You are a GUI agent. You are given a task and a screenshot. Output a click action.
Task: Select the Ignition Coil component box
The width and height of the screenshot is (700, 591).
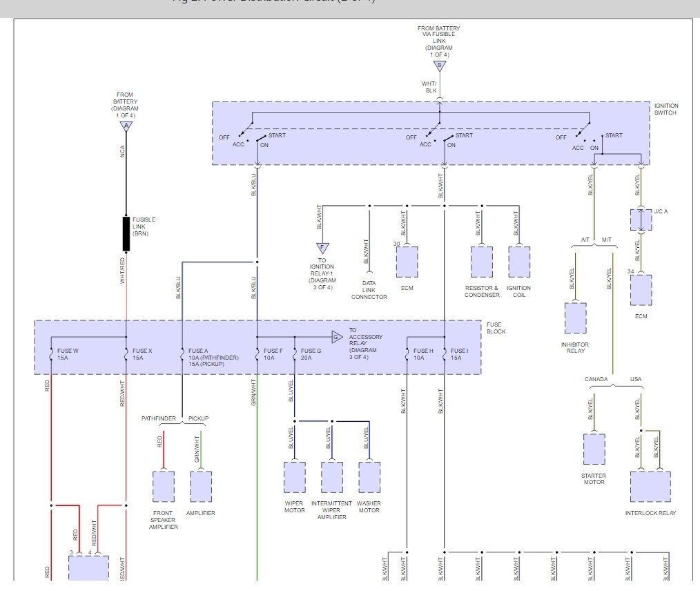point(519,262)
